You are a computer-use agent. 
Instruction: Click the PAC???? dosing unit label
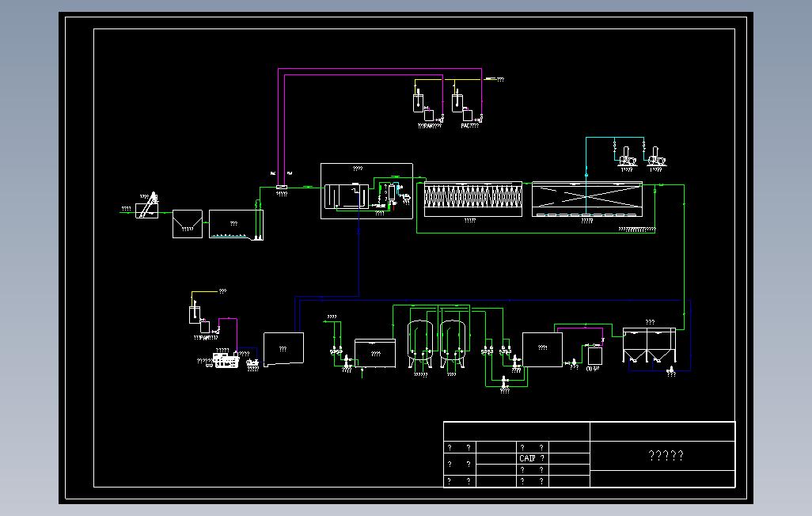tap(469, 126)
